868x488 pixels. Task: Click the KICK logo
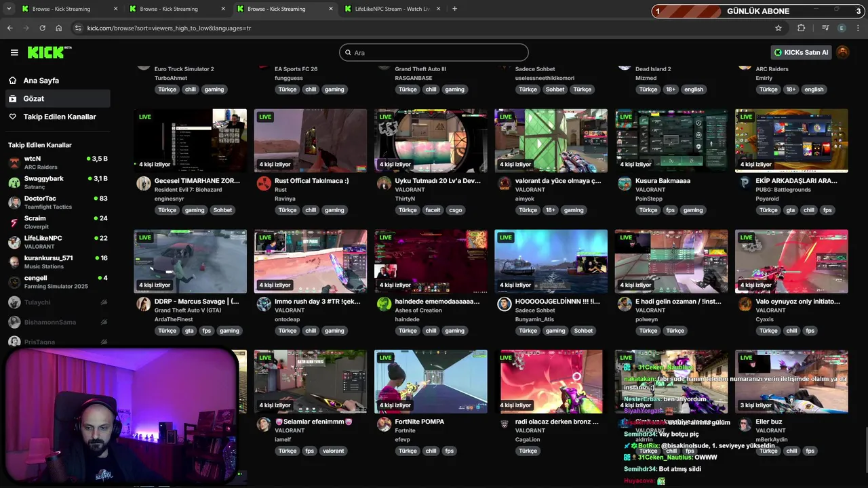[50, 52]
